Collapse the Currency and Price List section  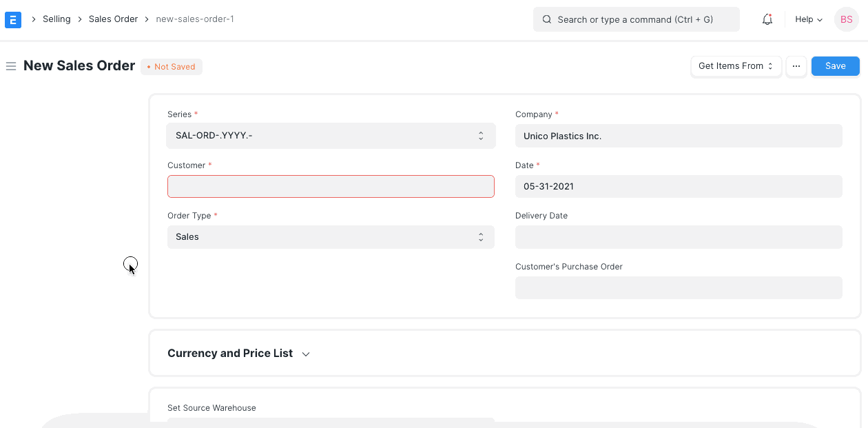click(x=305, y=354)
